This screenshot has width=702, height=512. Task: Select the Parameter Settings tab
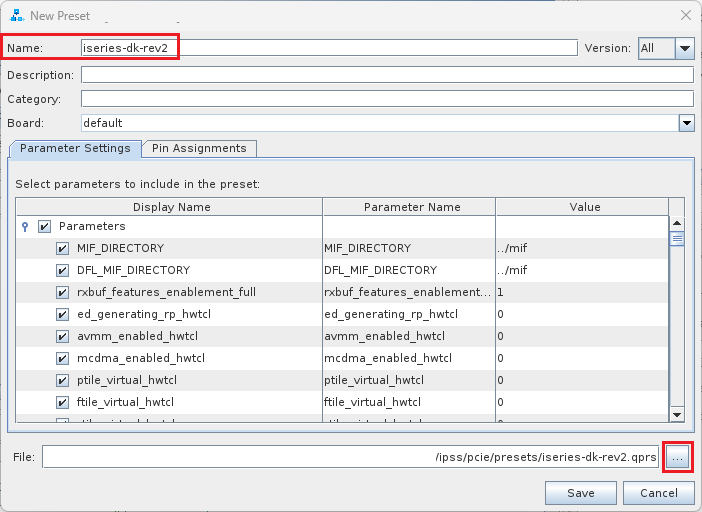[75, 148]
